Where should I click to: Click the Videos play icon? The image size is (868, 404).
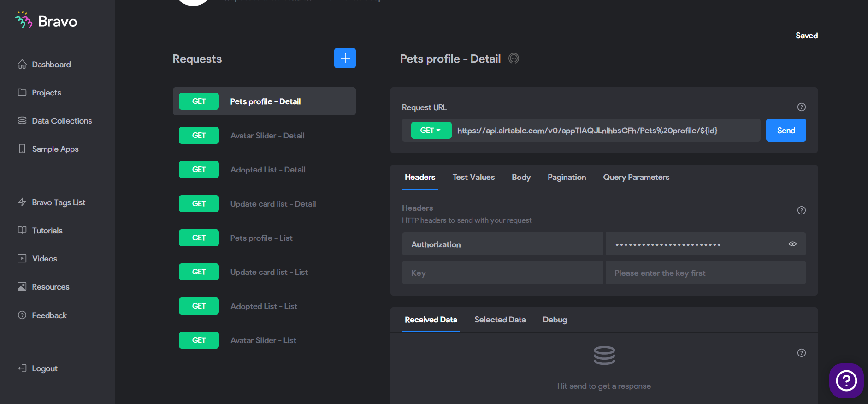pos(22,258)
